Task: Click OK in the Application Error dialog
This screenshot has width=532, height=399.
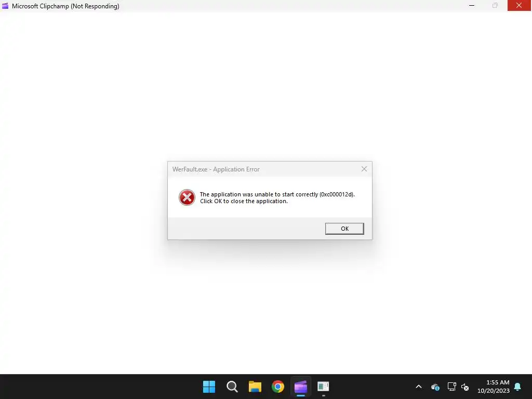Action: pyautogui.click(x=344, y=229)
